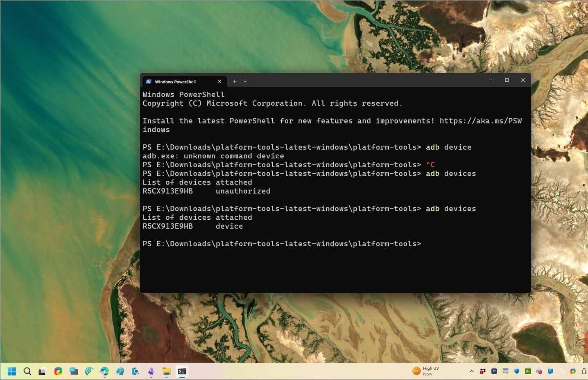Image resolution: width=588 pixels, height=380 pixels.
Task: Open the red squares tray icon
Action: (x=483, y=371)
